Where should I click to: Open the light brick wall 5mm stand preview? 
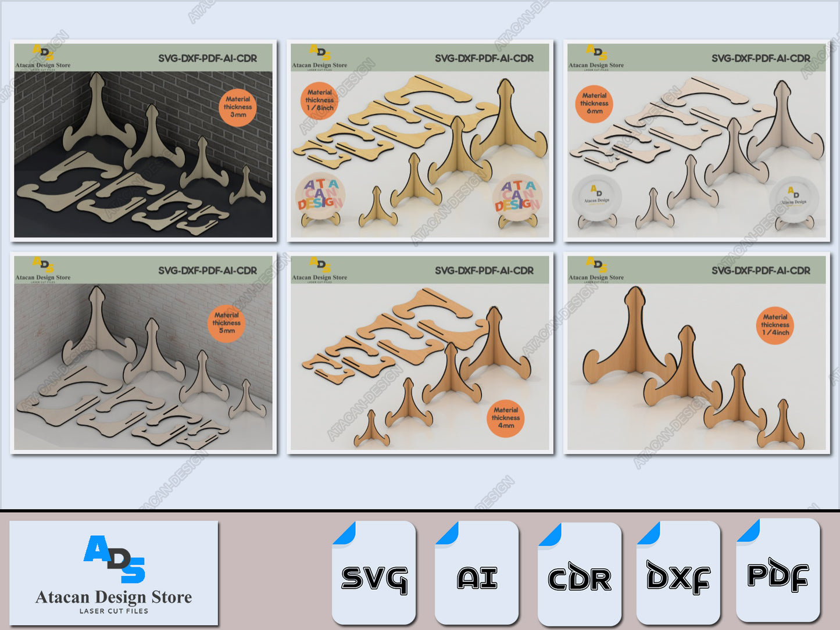(143, 353)
